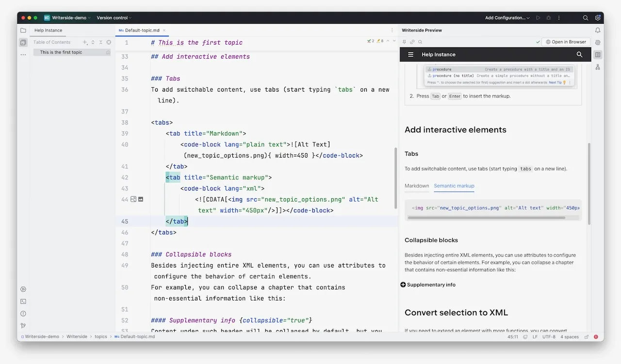The width and height of the screenshot is (621, 364).
Task: Open the Git tool window
Action: pyautogui.click(x=23, y=326)
